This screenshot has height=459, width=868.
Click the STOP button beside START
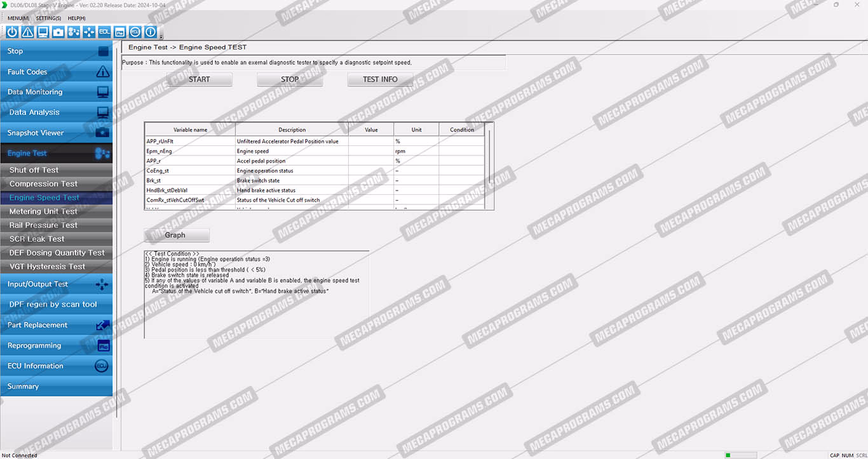[x=290, y=79]
